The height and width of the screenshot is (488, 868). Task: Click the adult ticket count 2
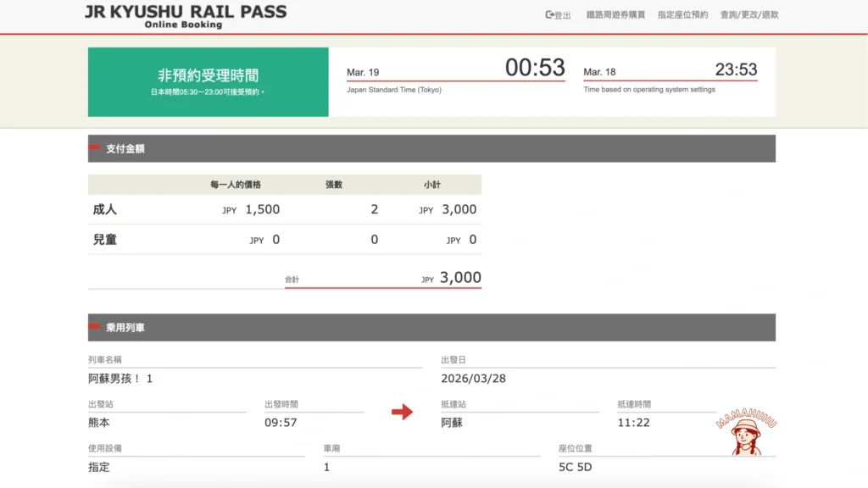coord(374,209)
